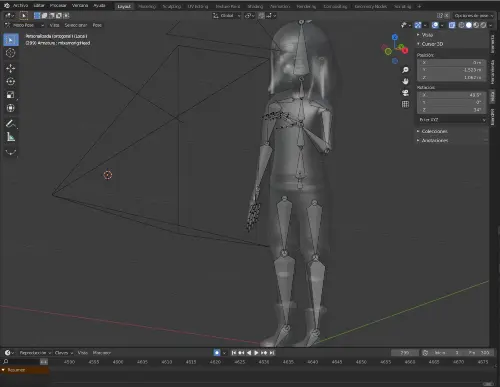
Task: Switch to Geometry Nodes workspace tab
Action: (370, 6)
